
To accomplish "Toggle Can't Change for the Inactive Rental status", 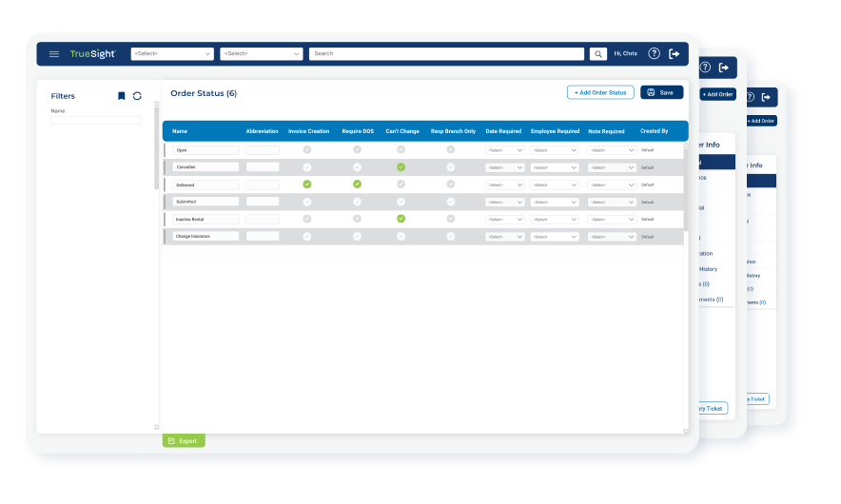I will point(401,219).
